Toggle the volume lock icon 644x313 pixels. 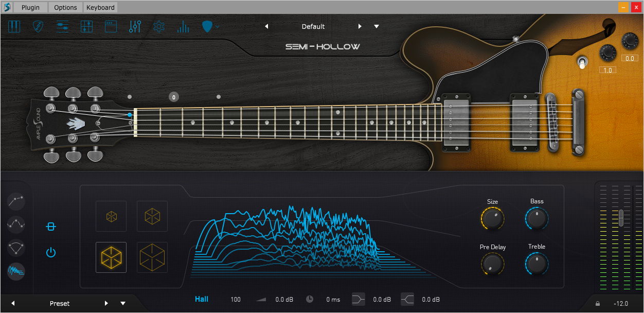[598, 304]
